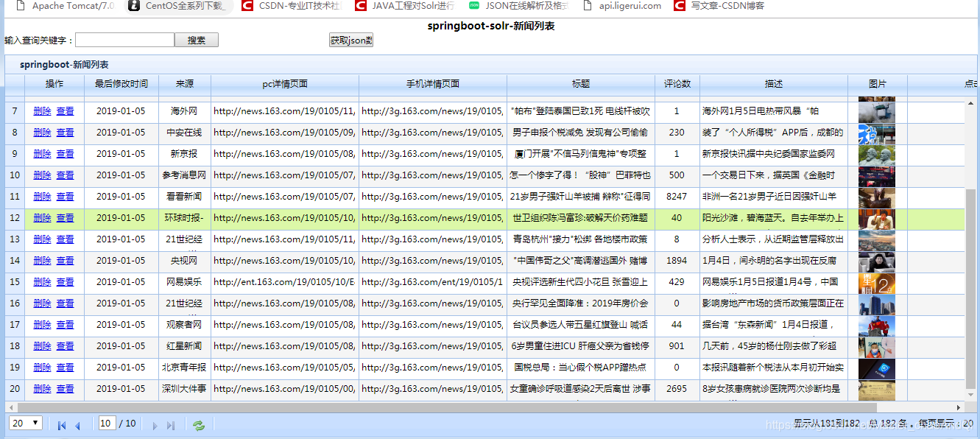This screenshot has width=980, height=439.
Task: Select source cell 看看新闻 in row 11
Action: click(x=185, y=197)
